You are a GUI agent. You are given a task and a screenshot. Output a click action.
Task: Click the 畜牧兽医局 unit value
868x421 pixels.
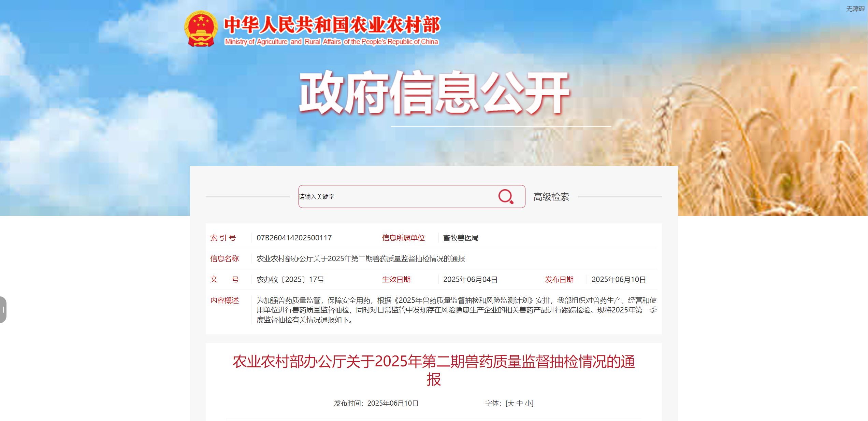461,238
